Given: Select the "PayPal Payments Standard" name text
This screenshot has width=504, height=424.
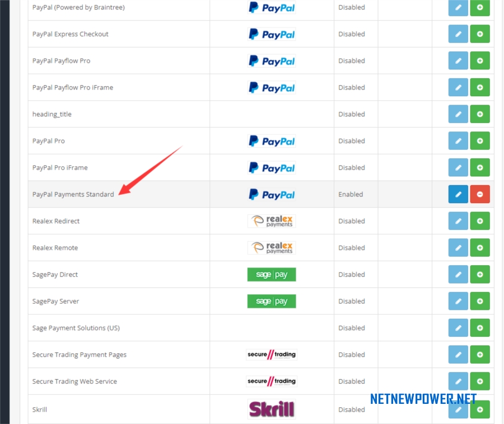Looking at the screenshot, I should pyautogui.click(x=73, y=194).
